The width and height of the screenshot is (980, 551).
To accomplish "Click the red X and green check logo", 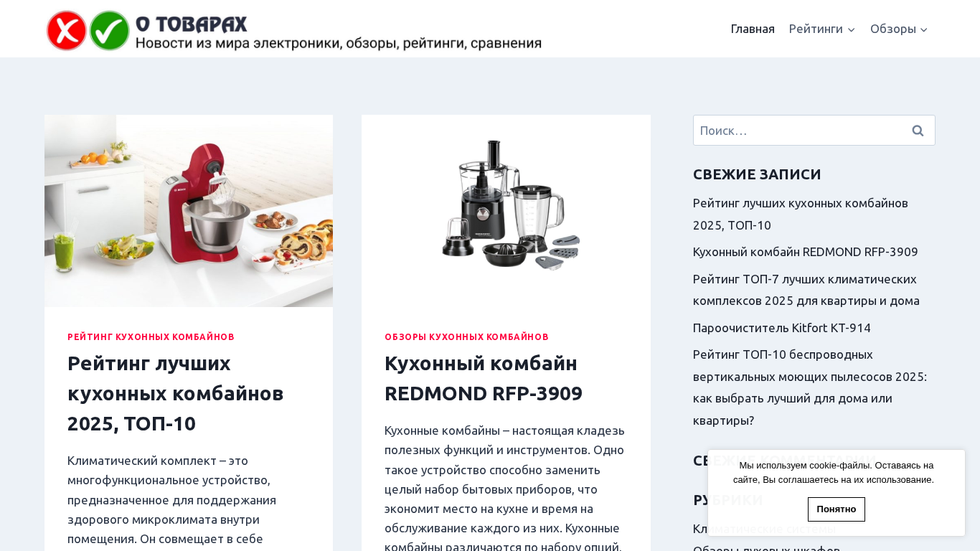I will pos(88,31).
